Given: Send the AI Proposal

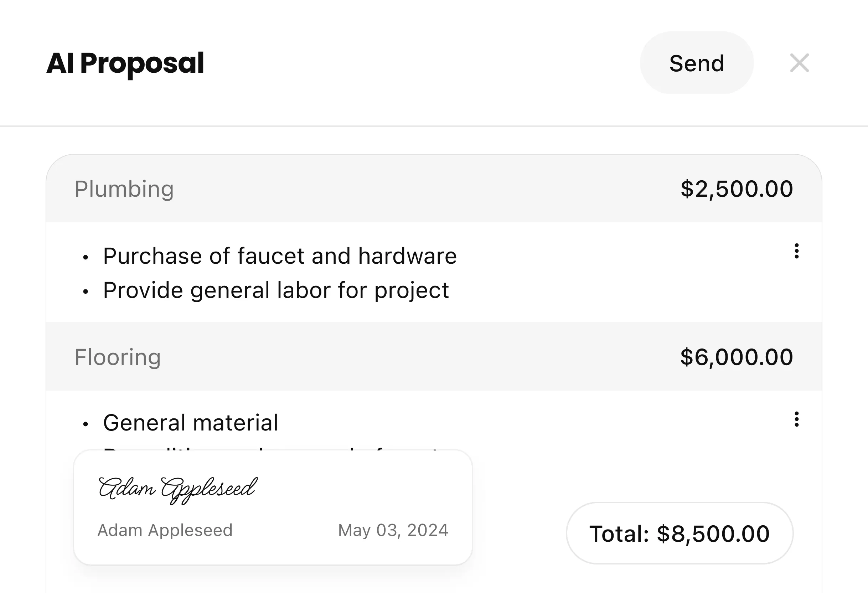Looking at the screenshot, I should pyautogui.click(x=696, y=62).
